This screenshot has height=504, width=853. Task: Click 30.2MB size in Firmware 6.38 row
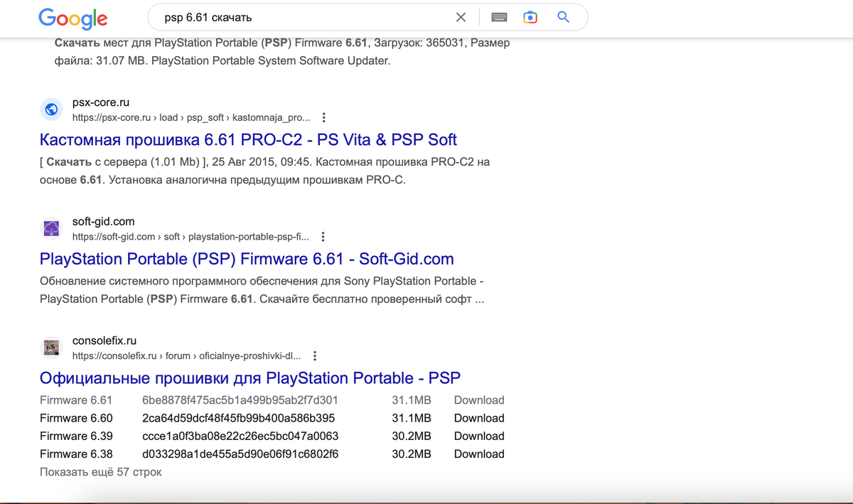coord(412,454)
